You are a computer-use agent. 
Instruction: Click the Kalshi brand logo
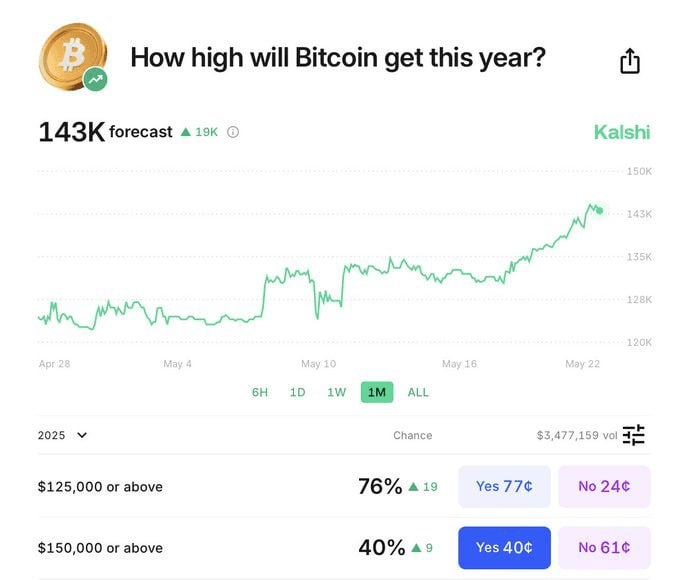pyautogui.click(x=621, y=132)
